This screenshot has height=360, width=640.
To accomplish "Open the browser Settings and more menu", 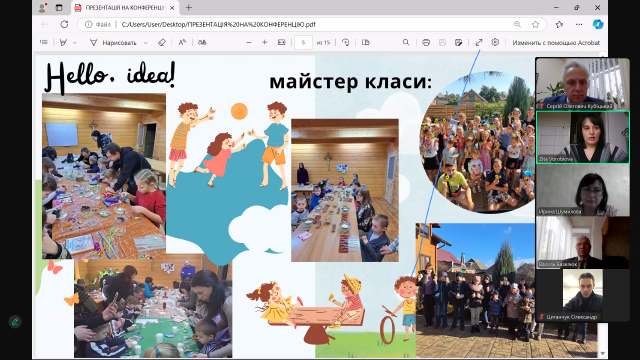I will (579, 24).
